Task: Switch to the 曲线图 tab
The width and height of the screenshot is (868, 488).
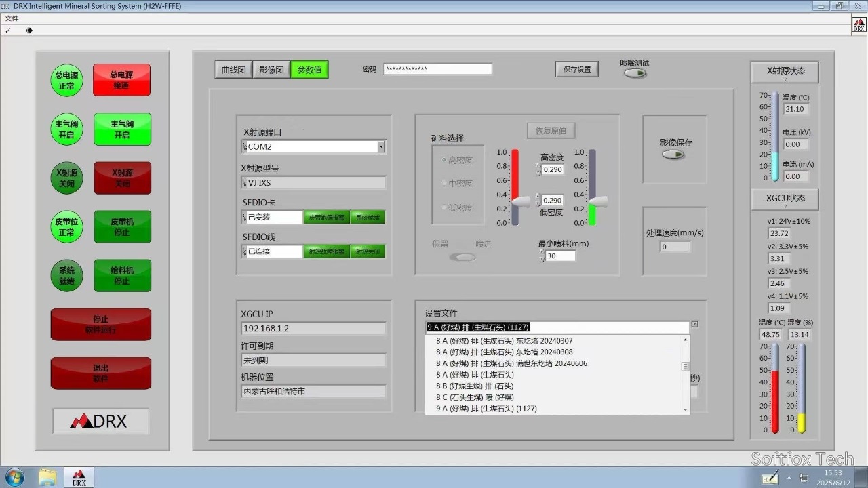Action: (x=233, y=68)
